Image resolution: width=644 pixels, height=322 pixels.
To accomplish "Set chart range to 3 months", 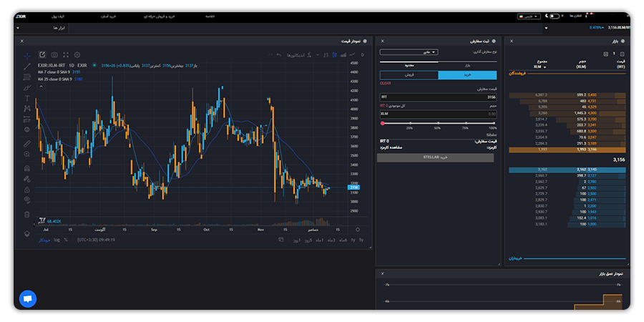I will [x=331, y=240].
